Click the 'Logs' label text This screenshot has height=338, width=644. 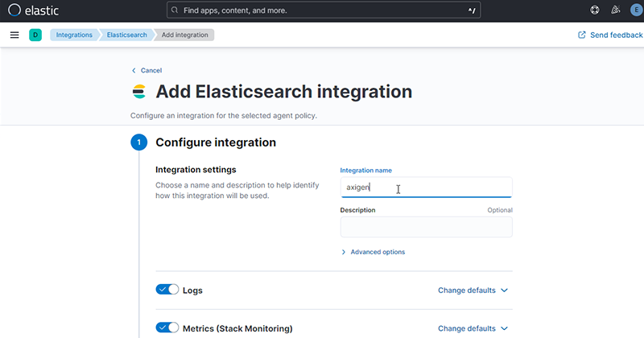[192, 291]
